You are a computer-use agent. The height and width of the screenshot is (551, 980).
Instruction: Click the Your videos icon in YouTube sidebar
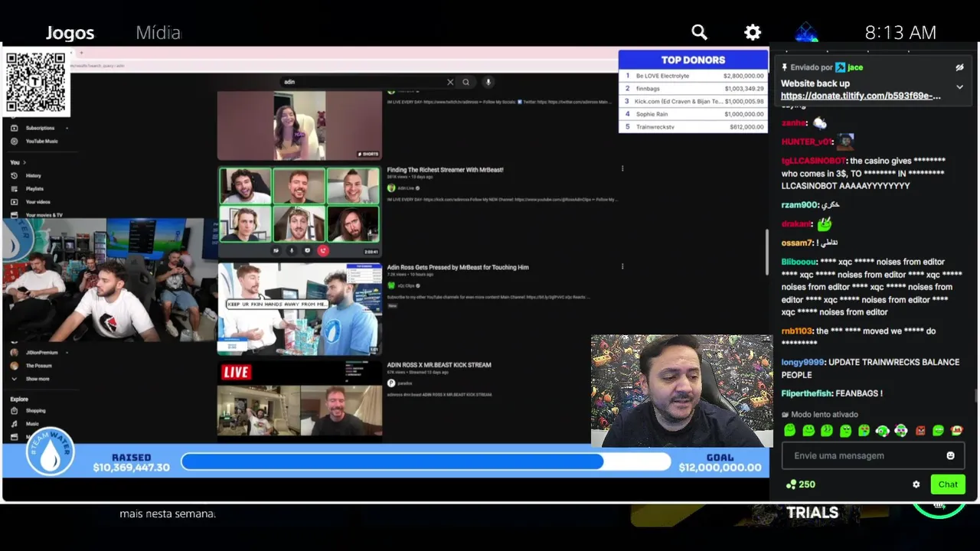pyautogui.click(x=15, y=201)
